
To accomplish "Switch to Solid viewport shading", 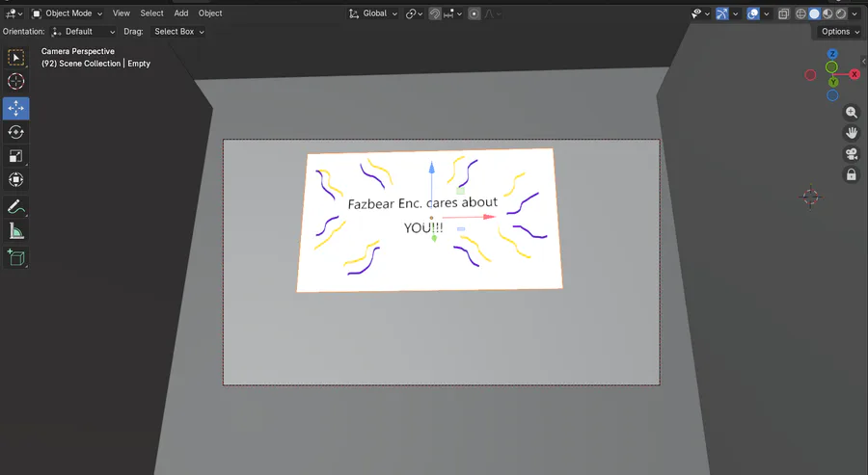I will pos(814,13).
